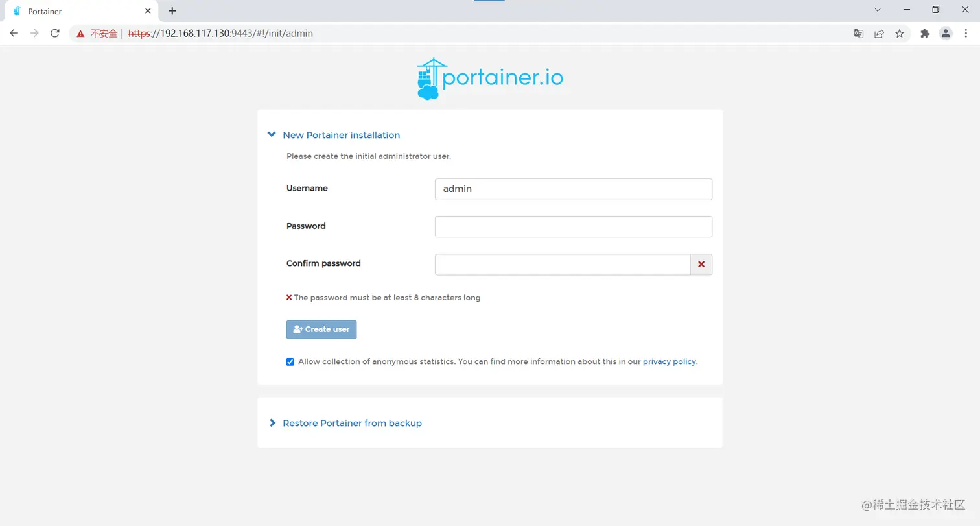Minimize the browser window
Image resolution: width=980 pixels, height=526 pixels.
coord(907,10)
